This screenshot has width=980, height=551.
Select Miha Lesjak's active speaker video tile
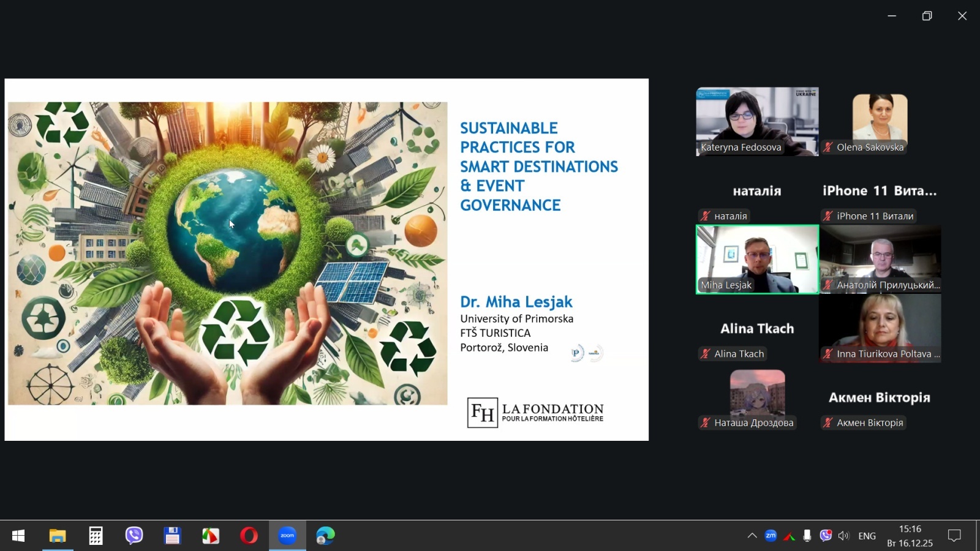(757, 259)
